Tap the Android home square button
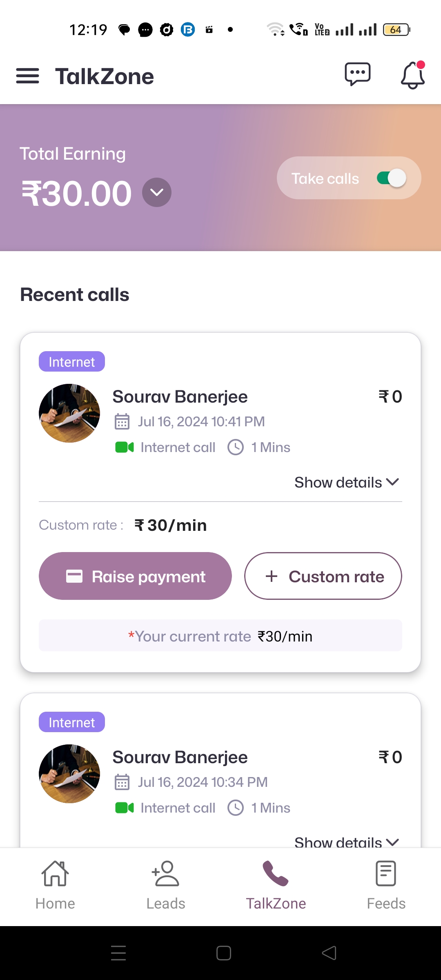 click(x=224, y=953)
